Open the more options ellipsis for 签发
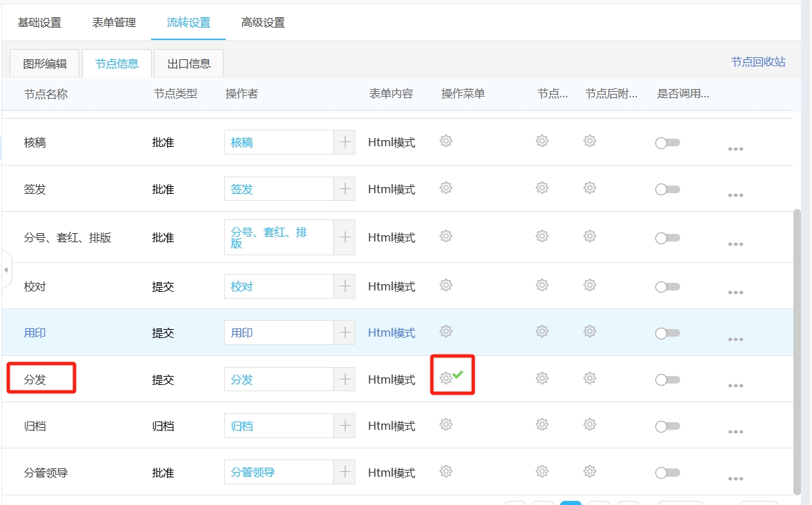The image size is (812, 505). (735, 195)
